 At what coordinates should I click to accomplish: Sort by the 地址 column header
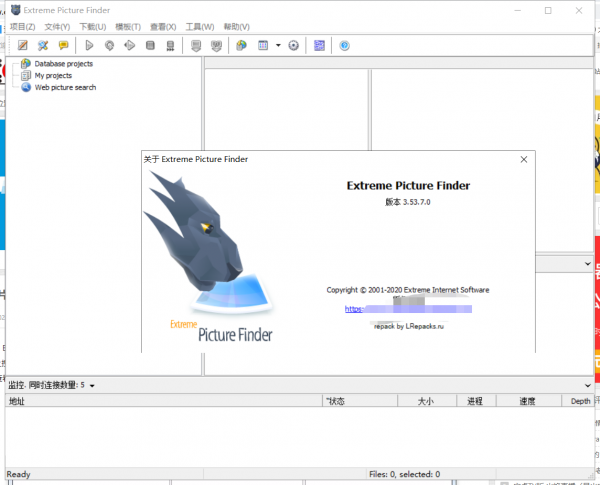[164, 401]
